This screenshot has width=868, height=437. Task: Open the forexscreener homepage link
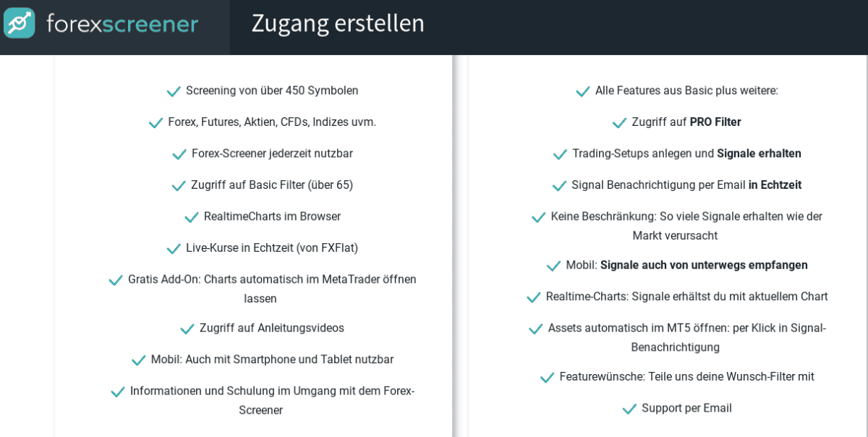[123, 22]
